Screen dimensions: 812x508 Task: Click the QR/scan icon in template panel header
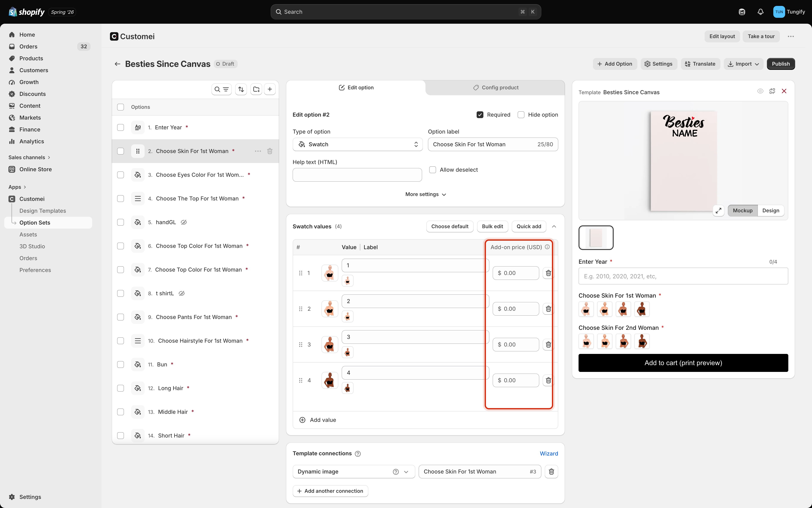coord(772,91)
